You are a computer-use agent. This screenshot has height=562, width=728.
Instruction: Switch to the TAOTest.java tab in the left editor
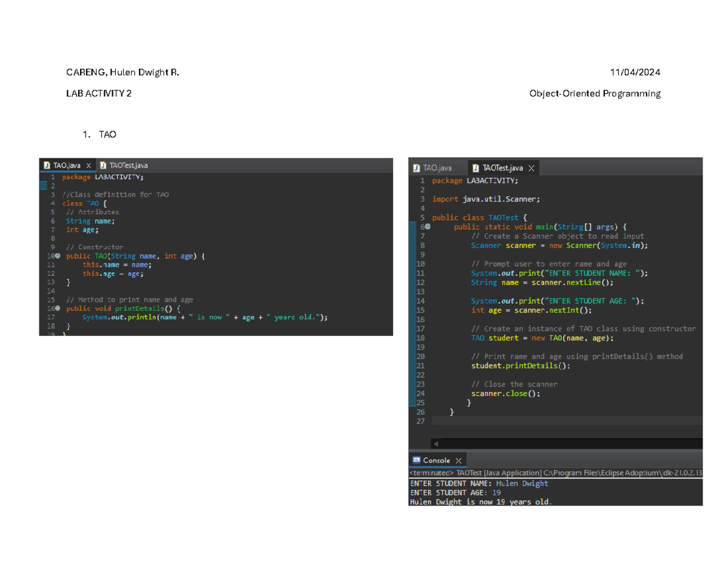coord(127,165)
